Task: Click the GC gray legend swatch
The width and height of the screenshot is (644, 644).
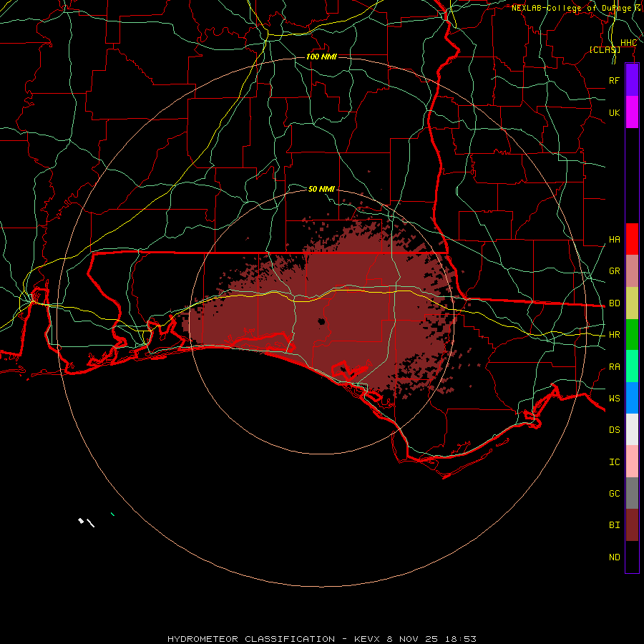Action: tap(632, 493)
